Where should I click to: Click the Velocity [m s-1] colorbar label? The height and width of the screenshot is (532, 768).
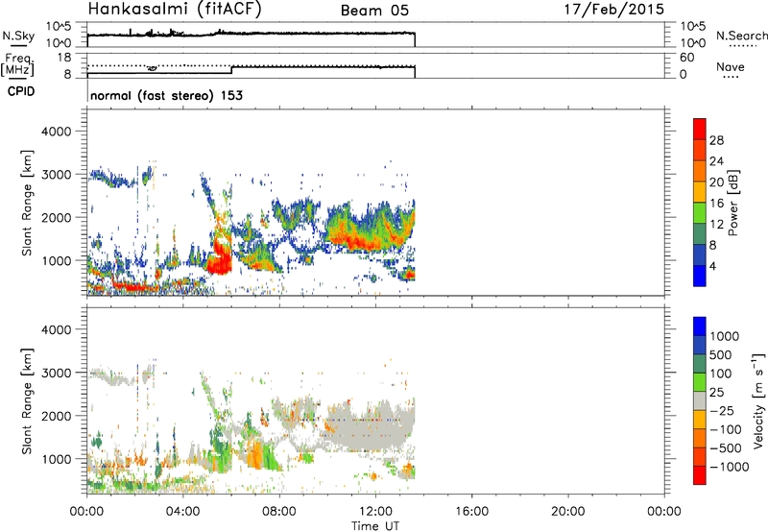pos(758,400)
